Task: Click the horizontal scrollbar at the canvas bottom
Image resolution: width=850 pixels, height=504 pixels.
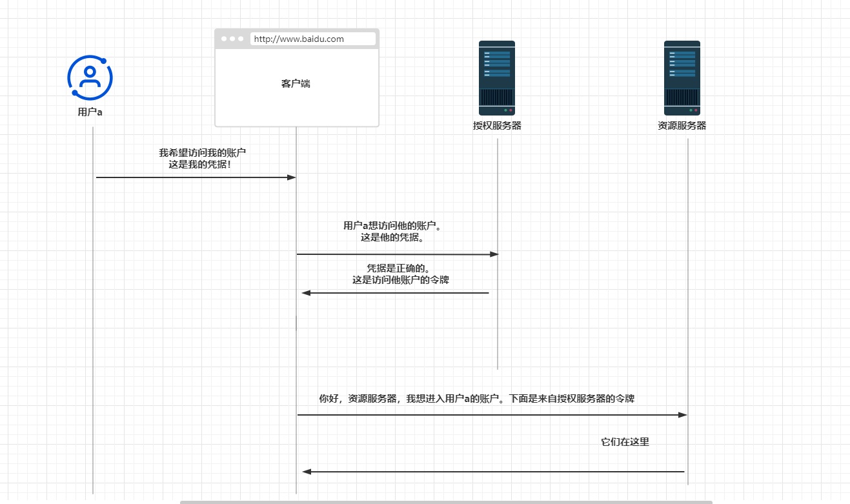Action: pos(446,501)
